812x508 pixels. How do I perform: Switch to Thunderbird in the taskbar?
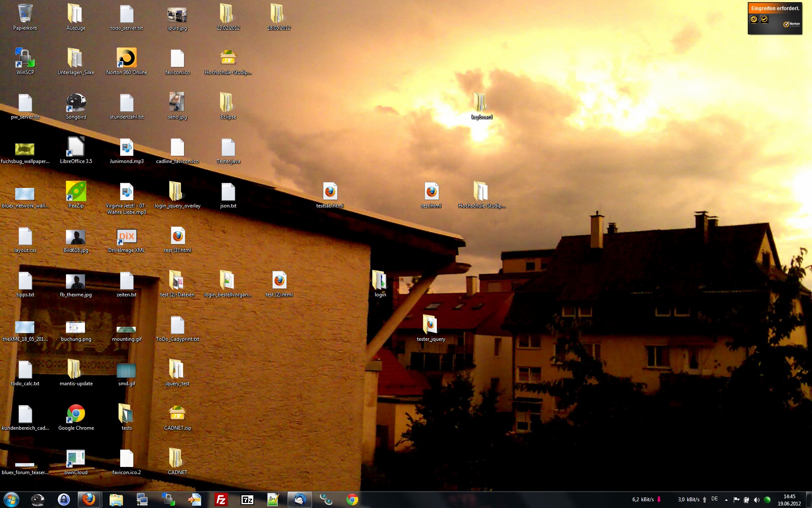point(300,500)
